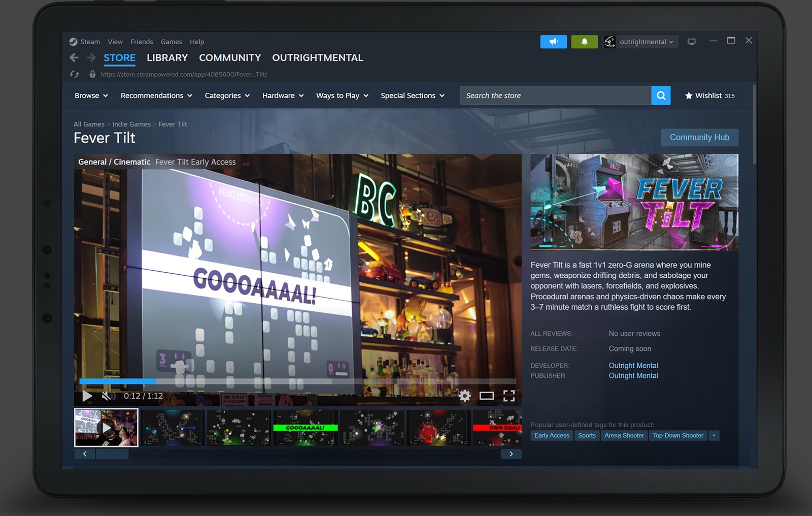Go forward with the right arrow icon
Viewport: 812px width, 516px height.
[x=91, y=58]
